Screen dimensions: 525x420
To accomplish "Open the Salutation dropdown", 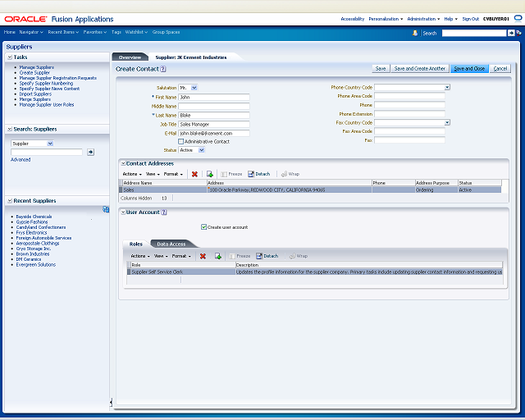I will [194, 88].
